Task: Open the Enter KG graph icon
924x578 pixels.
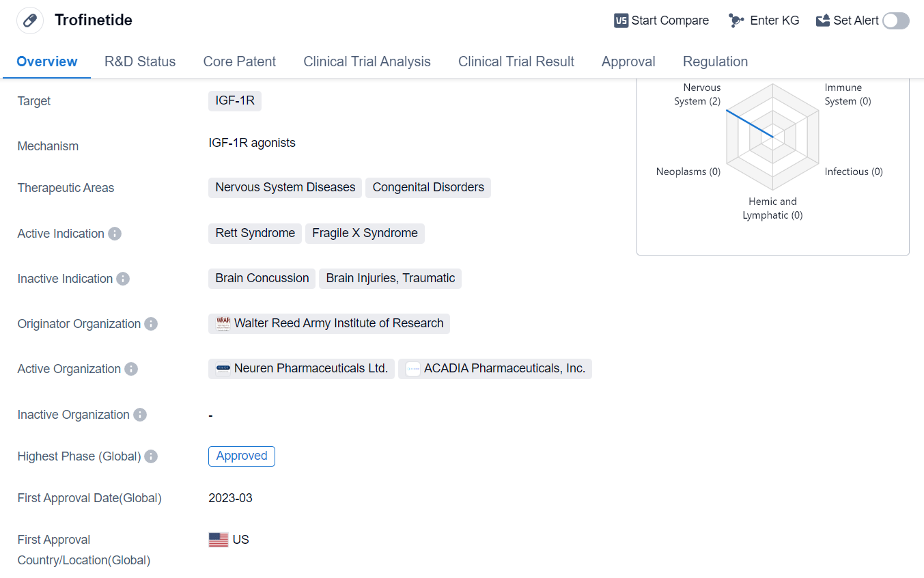Action: point(736,20)
